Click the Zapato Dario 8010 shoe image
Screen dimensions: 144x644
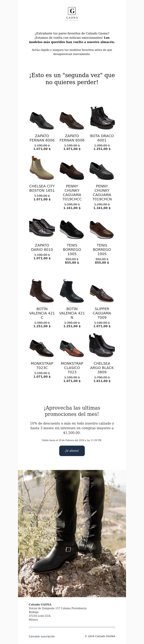(x=42, y=227)
